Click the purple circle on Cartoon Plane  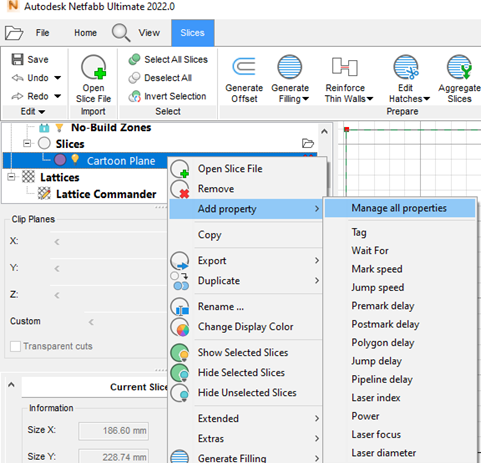point(60,160)
